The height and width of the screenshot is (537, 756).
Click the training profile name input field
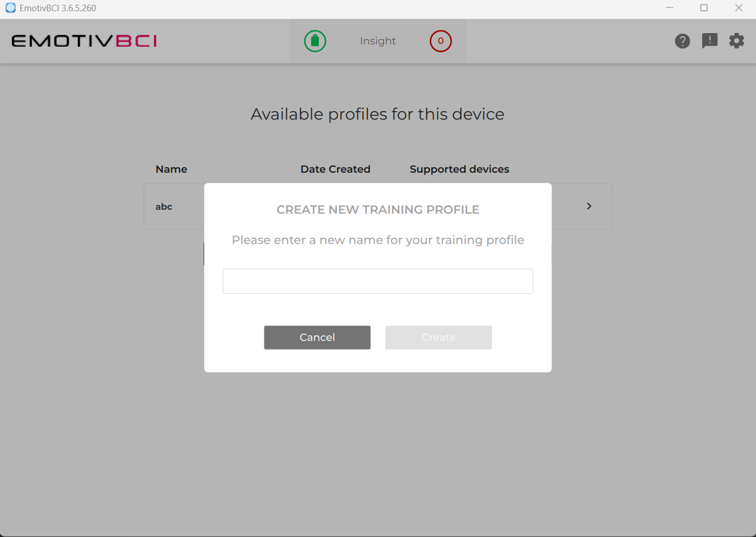pos(377,282)
